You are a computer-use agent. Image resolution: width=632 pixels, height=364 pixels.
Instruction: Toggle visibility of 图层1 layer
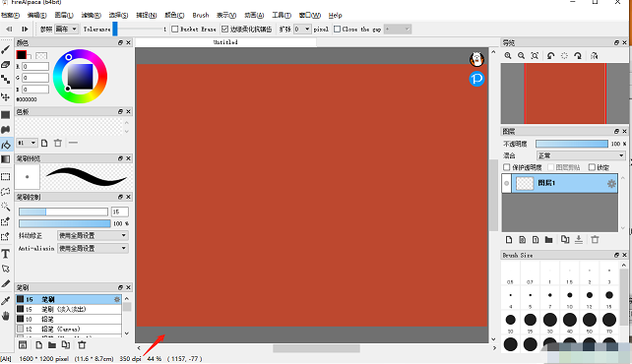click(506, 184)
